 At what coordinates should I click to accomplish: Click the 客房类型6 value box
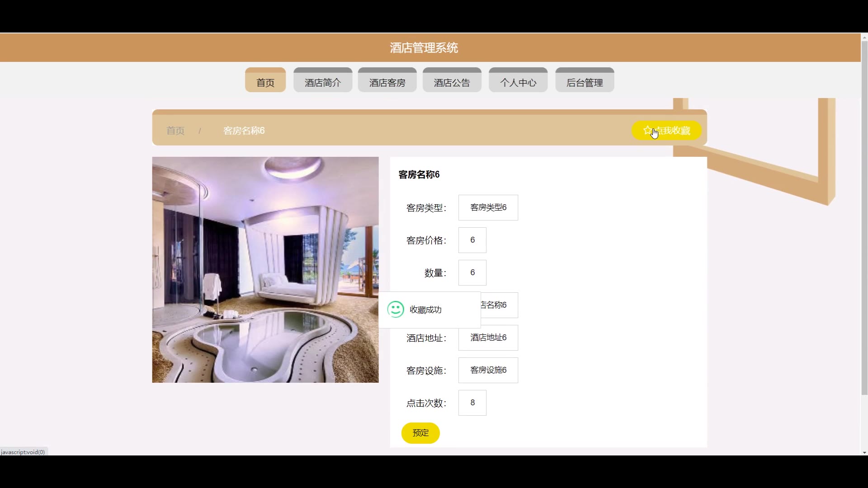pos(488,207)
